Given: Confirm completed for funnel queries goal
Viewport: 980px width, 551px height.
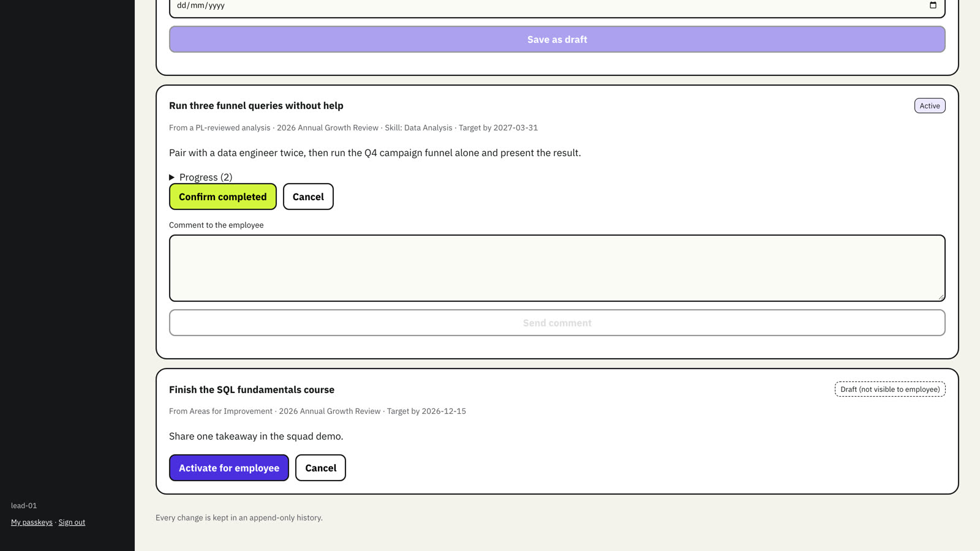Looking at the screenshot, I should pyautogui.click(x=222, y=197).
